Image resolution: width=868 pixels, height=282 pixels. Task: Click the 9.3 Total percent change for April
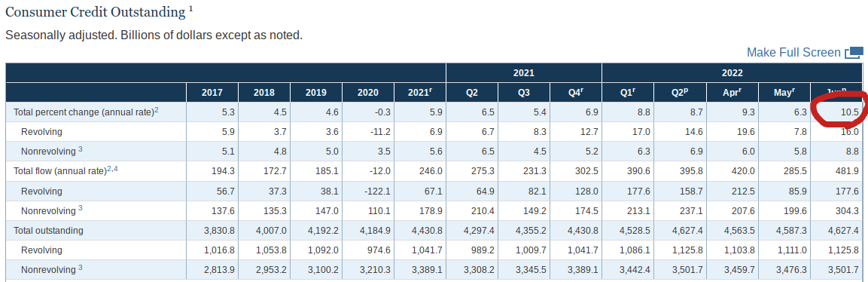[x=748, y=112]
